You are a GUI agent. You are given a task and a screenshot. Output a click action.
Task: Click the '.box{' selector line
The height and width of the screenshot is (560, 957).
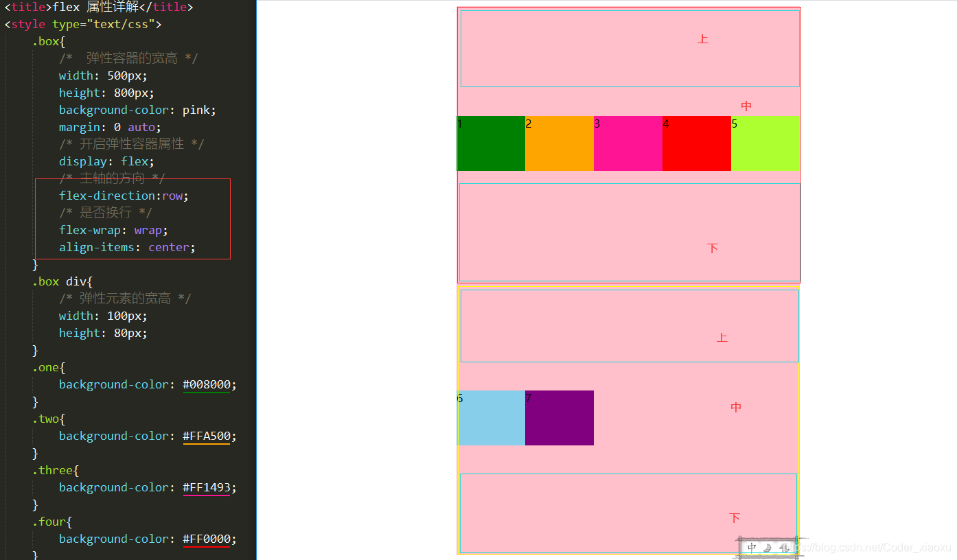[49, 41]
